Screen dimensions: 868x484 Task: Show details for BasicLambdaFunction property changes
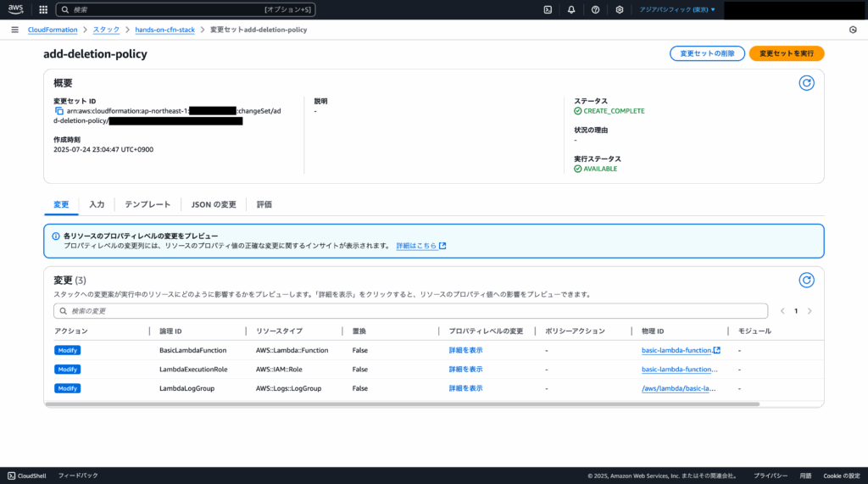(465, 350)
